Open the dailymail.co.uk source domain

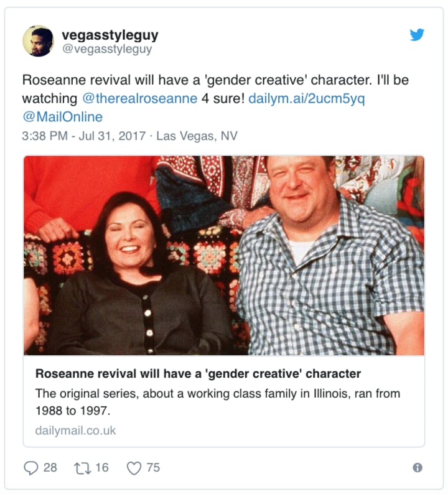(x=76, y=431)
